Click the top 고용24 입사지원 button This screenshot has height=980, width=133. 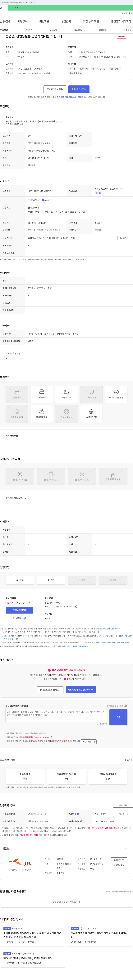[x=79, y=89]
